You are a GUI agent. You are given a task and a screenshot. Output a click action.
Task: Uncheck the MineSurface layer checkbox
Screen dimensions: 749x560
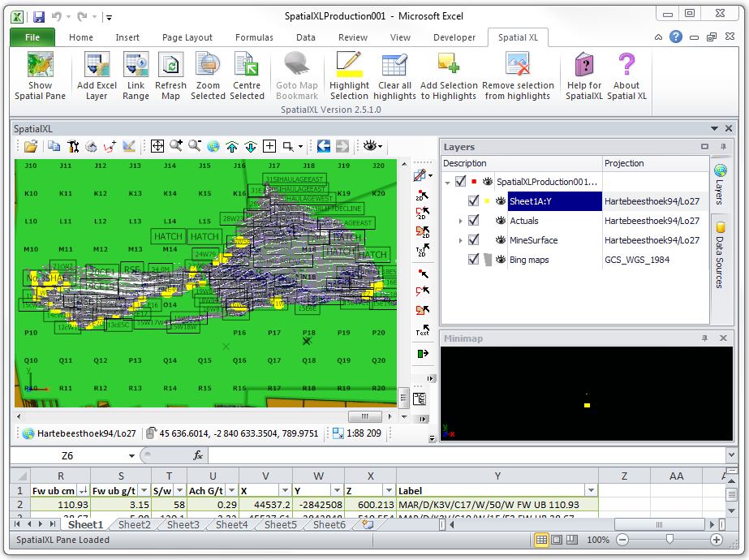(x=474, y=240)
